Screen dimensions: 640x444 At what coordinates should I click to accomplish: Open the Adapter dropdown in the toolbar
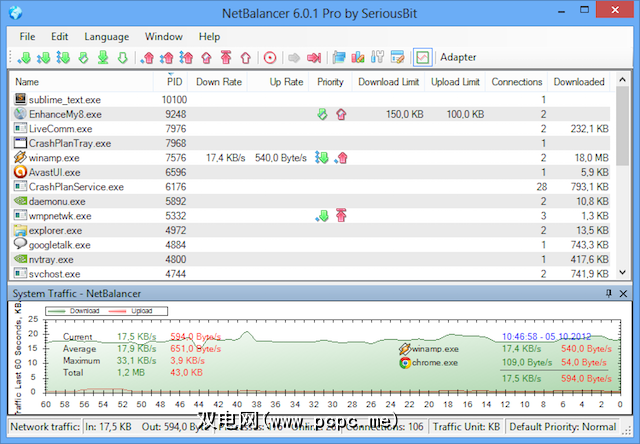click(x=458, y=58)
